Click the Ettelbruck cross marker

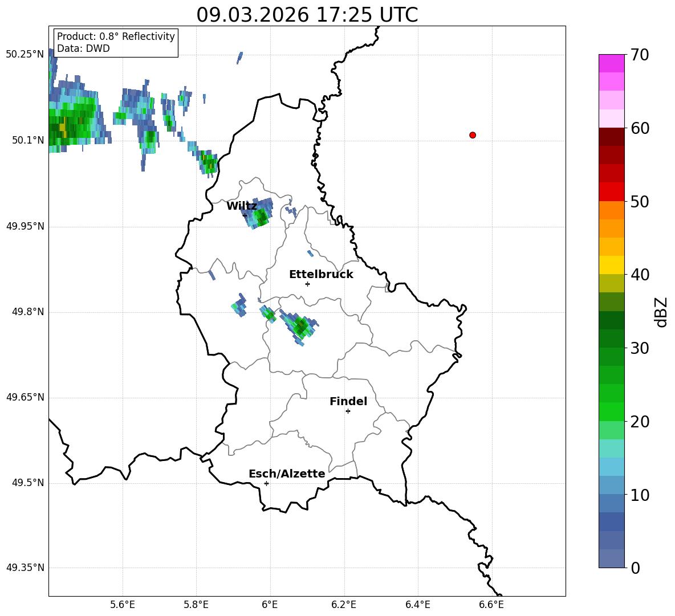tap(307, 284)
